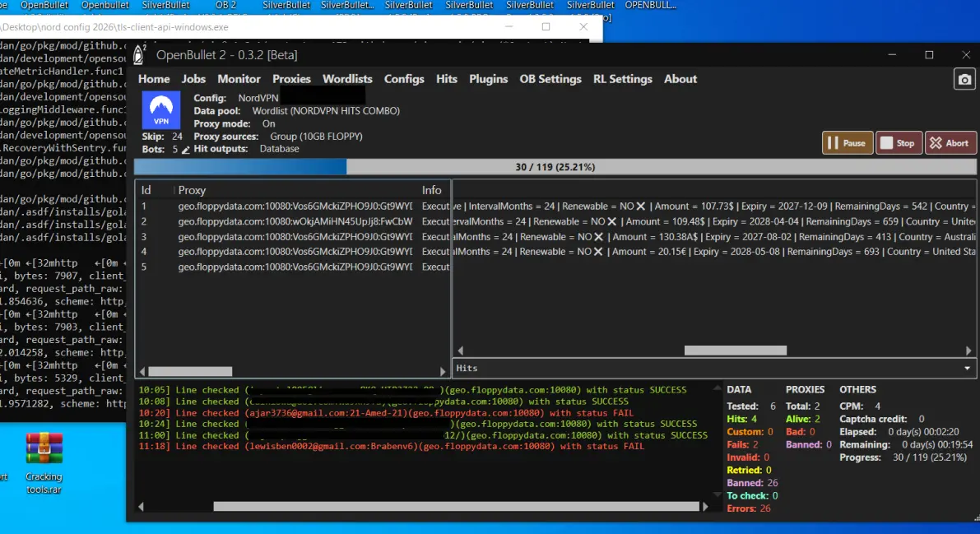
Task: Abort the current job
Action: pos(950,142)
